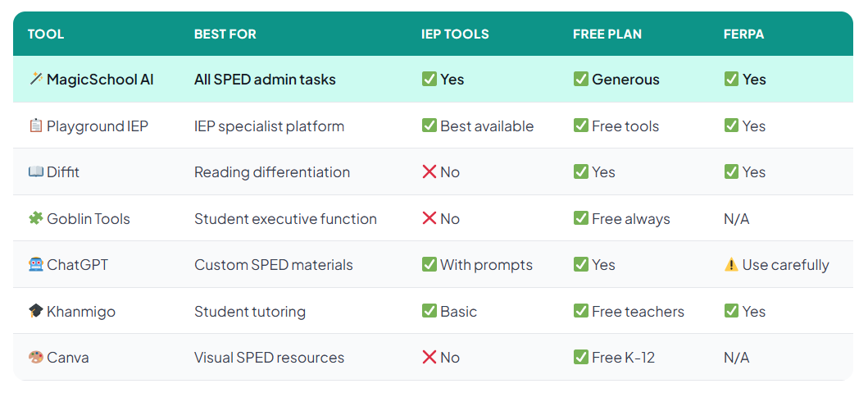Click the FERPA green check in Playground IEP row
868x402 pixels.
[x=731, y=126]
